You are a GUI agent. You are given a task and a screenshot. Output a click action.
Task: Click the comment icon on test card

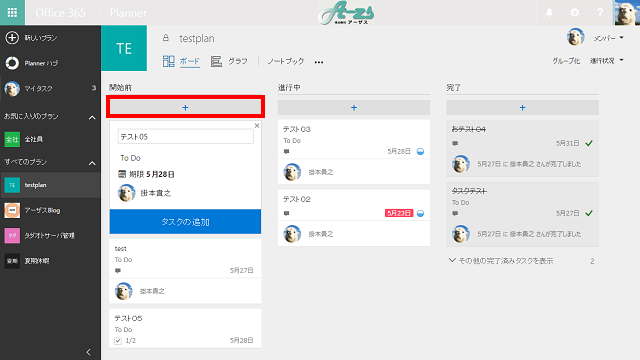click(x=118, y=271)
